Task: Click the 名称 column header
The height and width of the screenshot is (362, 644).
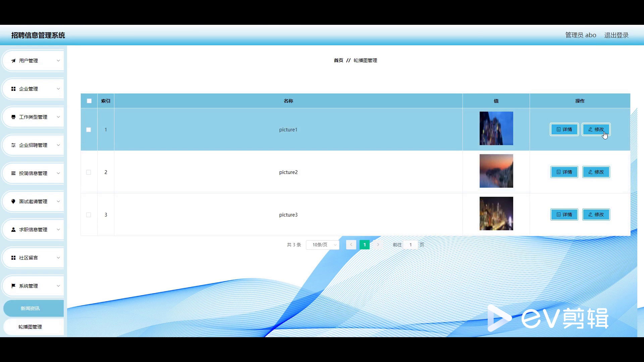Action: coord(288,101)
